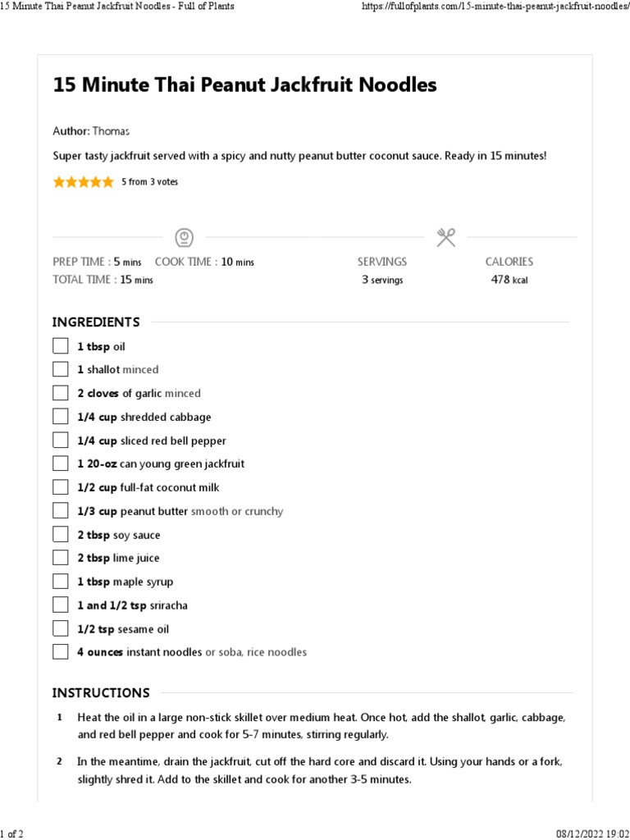Click the recipe title heading
Image resolution: width=630 pixels, height=840 pixels.
pos(244,85)
